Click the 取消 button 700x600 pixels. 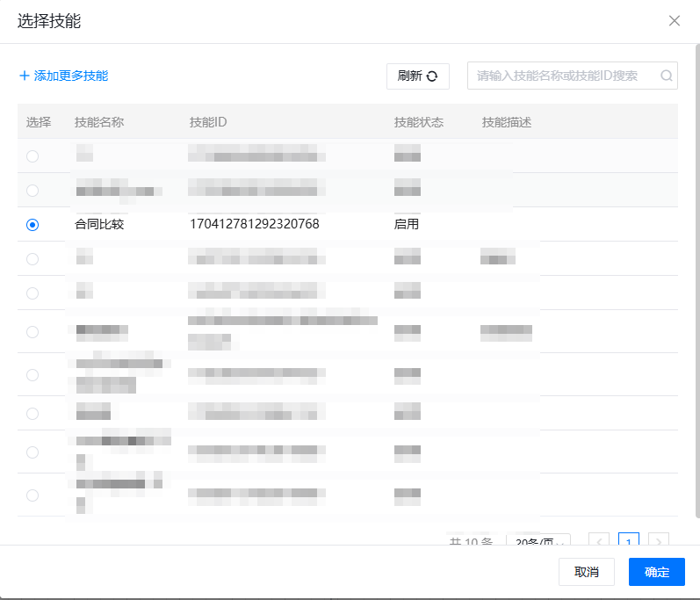[x=587, y=572]
